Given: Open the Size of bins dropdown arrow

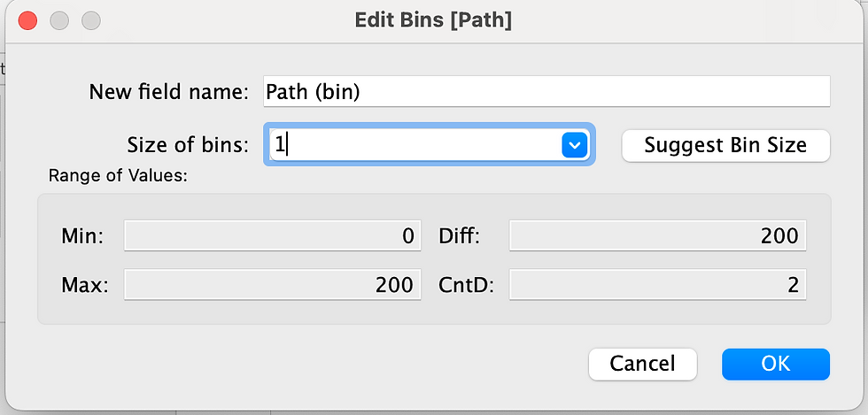Looking at the screenshot, I should (574, 145).
